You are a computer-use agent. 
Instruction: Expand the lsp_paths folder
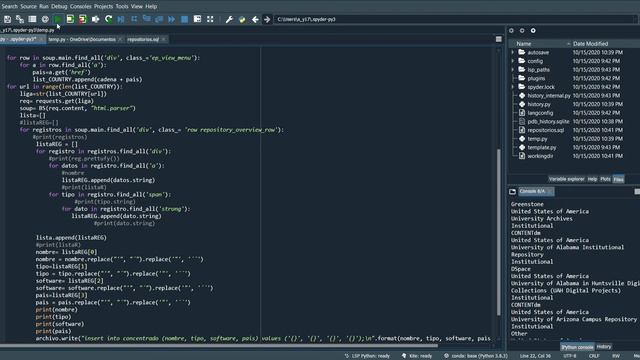coord(513,70)
